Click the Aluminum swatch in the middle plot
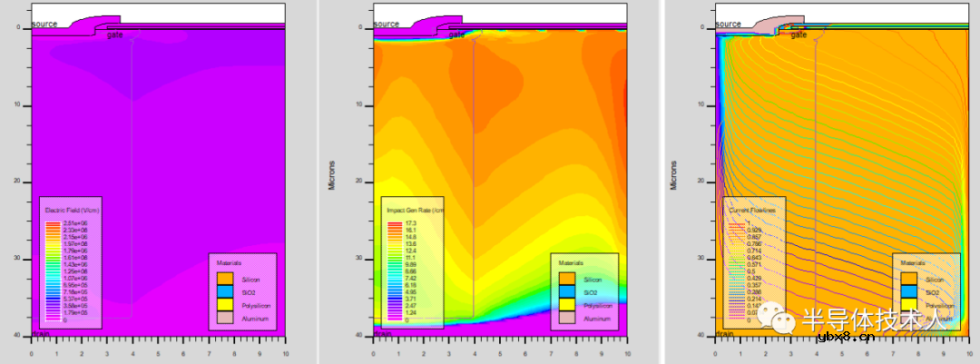Image resolution: width=980 pixels, height=364 pixels. point(567,319)
